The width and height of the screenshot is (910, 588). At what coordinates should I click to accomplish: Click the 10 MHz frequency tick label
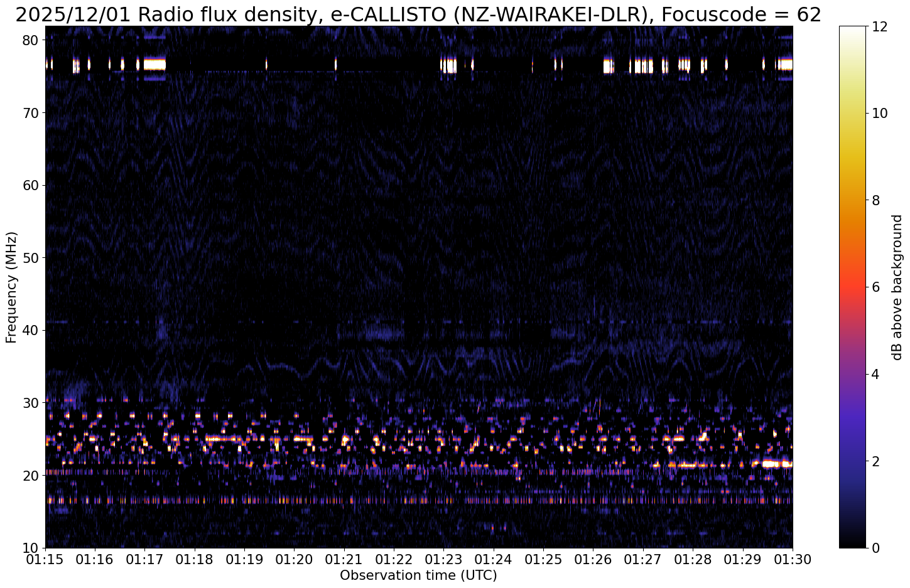tap(32, 548)
